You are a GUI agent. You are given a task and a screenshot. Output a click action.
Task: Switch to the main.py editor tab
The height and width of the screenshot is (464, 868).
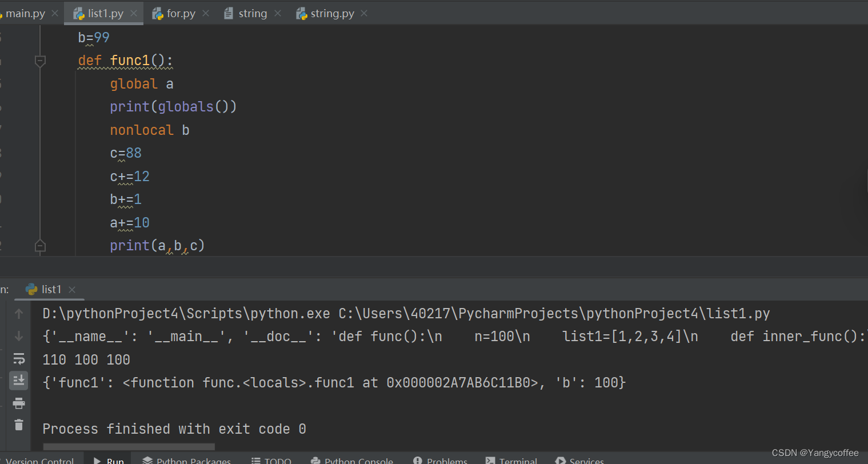click(25, 13)
